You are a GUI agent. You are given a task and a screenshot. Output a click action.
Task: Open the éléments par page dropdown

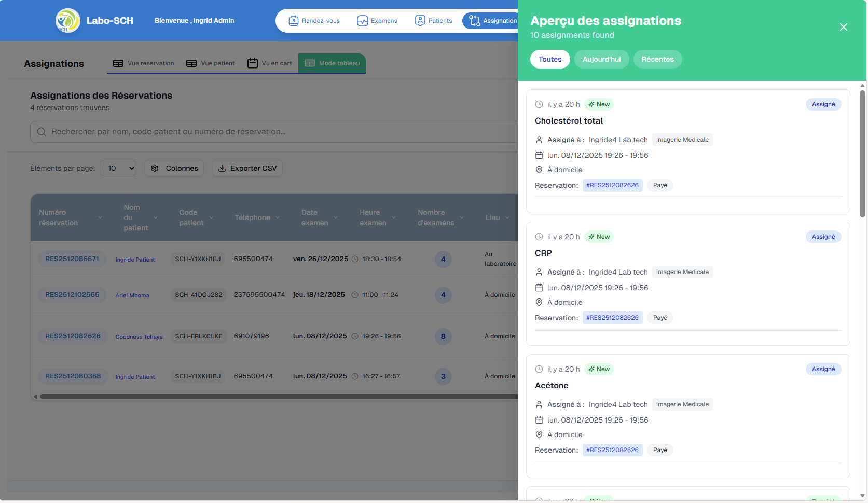click(x=118, y=168)
